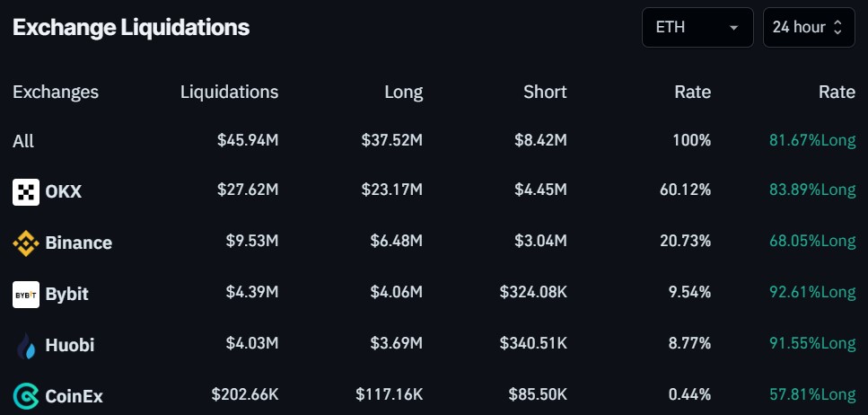Image resolution: width=868 pixels, height=415 pixels.
Task: Click the Binance exchange logo icon
Action: click(x=26, y=243)
